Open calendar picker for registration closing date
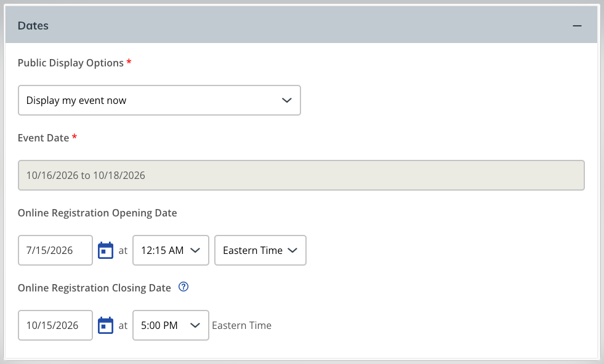 tap(105, 325)
